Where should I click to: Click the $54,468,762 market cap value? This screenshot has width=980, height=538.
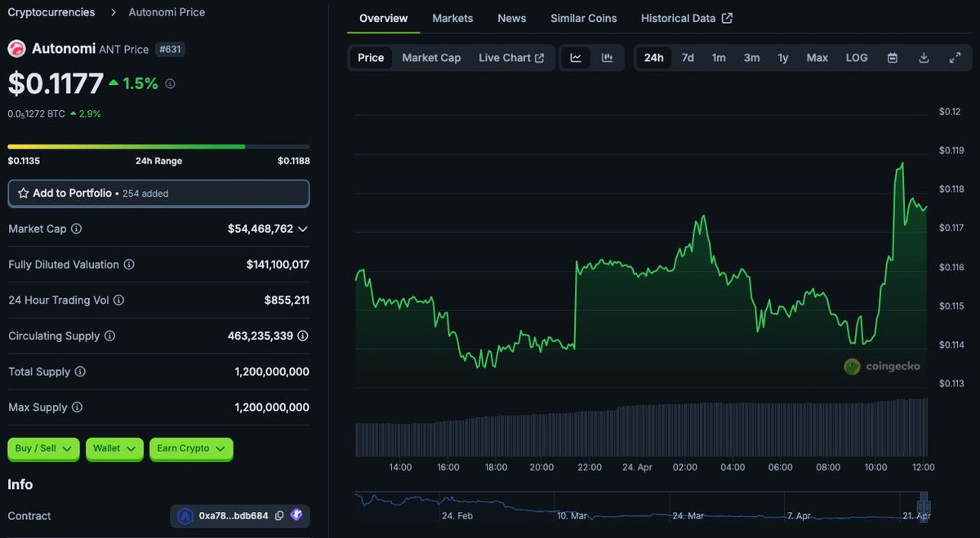[x=261, y=229]
